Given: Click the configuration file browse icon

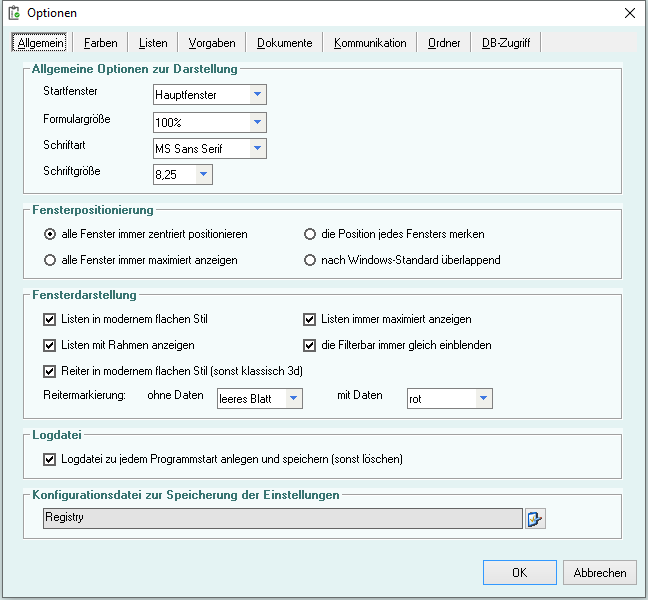Looking at the screenshot, I should point(536,518).
